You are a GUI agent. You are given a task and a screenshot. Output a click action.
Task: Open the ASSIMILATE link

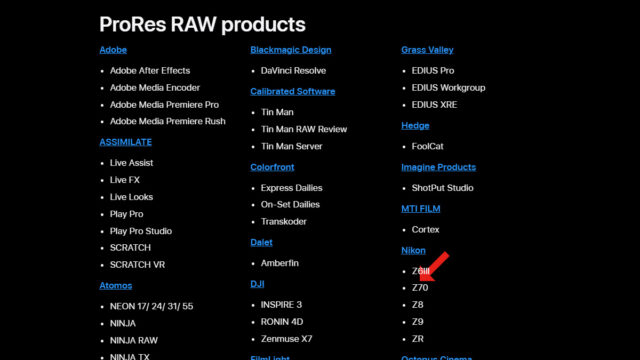pyautogui.click(x=125, y=142)
